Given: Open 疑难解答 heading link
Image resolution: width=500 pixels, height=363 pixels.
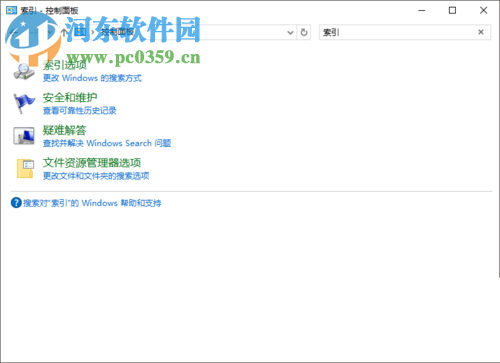Looking at the screenshot, I should tap(65, 130).
